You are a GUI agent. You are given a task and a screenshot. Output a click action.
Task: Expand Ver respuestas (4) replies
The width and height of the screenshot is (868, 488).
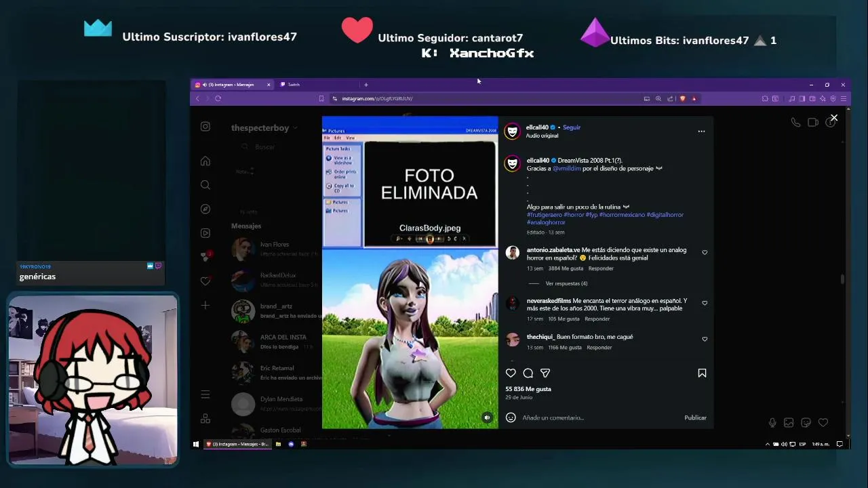(566, 283)
